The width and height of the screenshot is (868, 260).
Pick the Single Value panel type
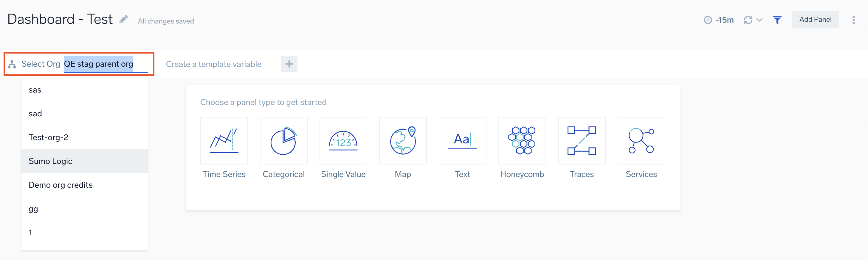pos(343,141)
